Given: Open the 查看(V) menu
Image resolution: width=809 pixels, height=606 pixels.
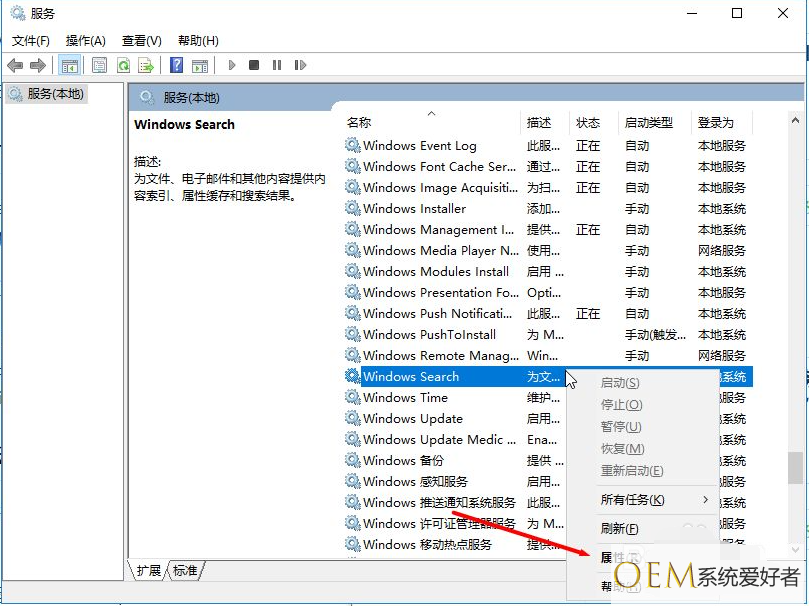Looking at the screenshot, I should click(141, 40).
